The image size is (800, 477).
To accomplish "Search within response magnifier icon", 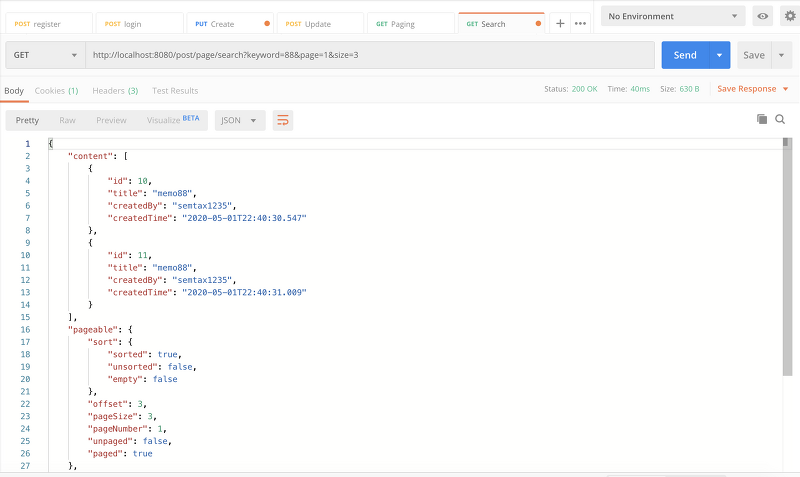I will coord(780,119).
